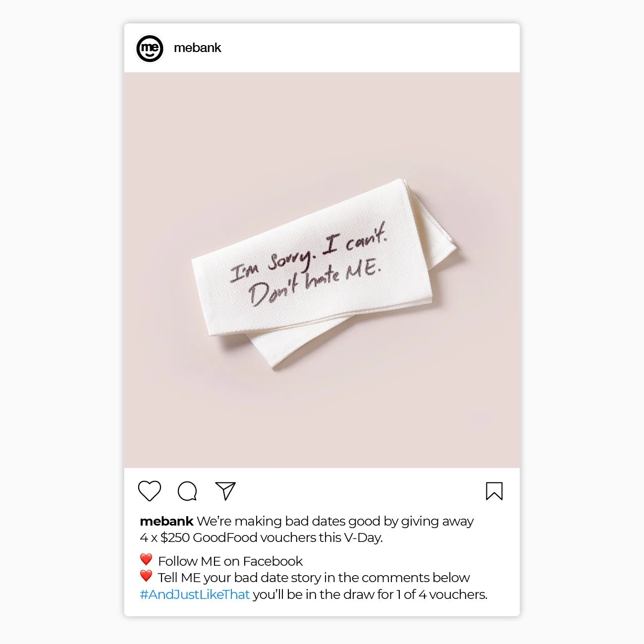Click the bold mebank name in the caption
Image resolution: width=644 pixels, height=644 pixels.
[x=166, y=521]
